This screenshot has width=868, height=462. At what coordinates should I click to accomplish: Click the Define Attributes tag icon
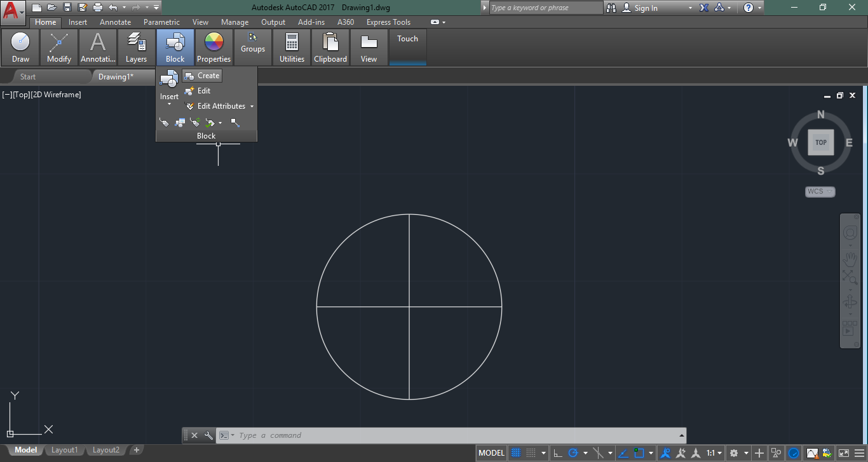click(x=164, y=123)
